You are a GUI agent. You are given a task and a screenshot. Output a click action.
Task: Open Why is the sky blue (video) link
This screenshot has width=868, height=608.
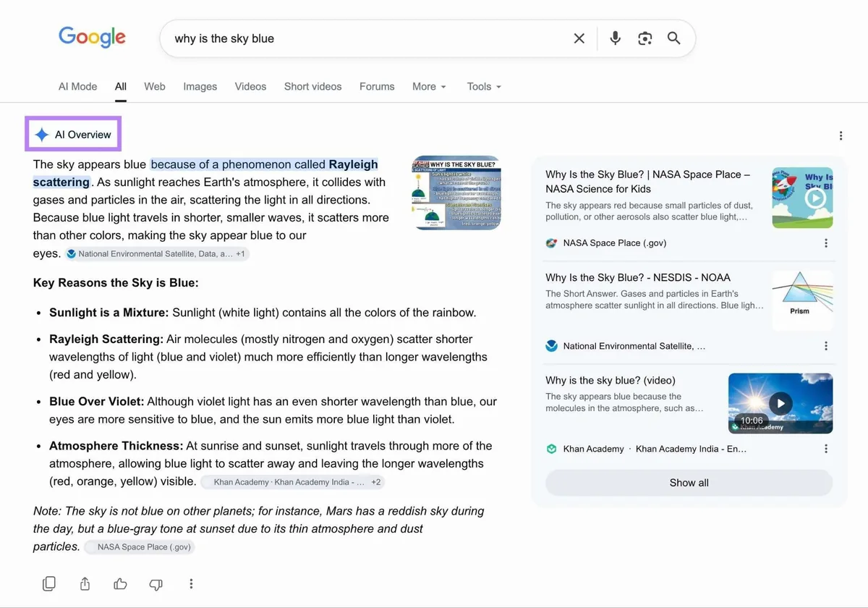click(x=610, y=380)
